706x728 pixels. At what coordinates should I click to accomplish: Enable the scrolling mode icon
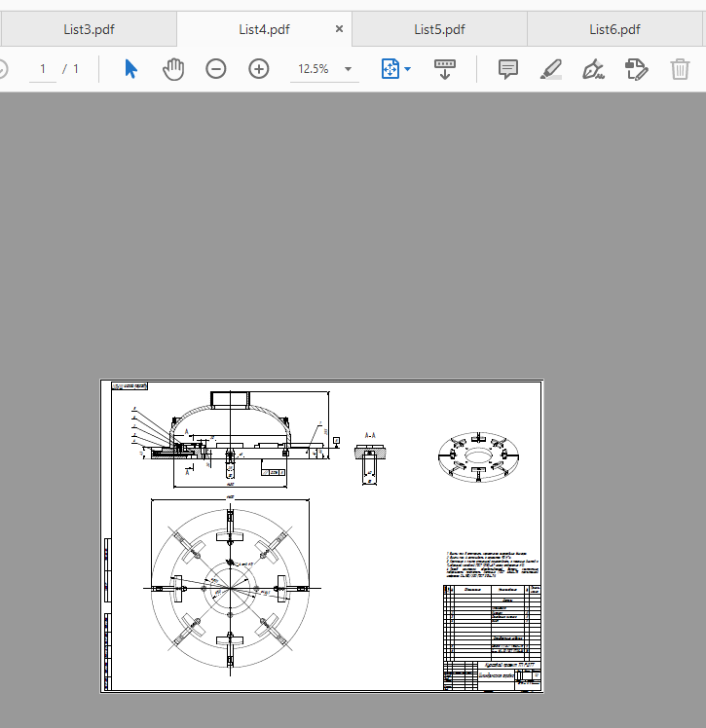[444, 69]
